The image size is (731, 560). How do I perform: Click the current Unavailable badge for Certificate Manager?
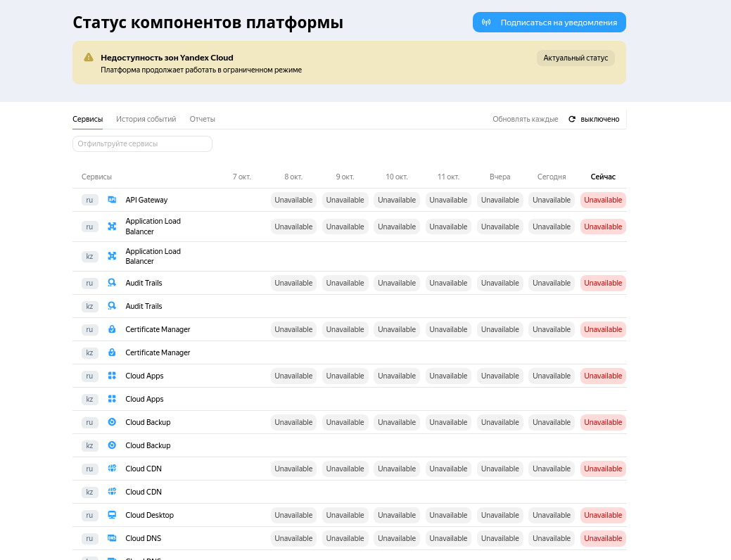pos(603,329)
